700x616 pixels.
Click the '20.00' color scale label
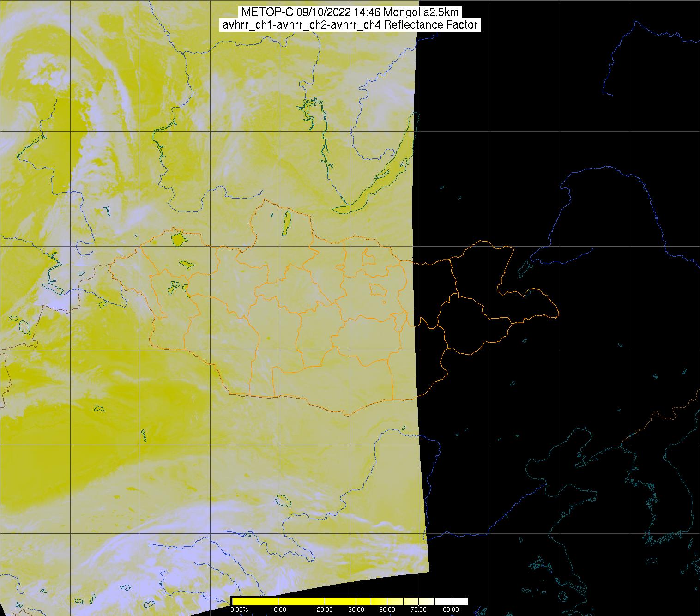[x=325, y=610]
